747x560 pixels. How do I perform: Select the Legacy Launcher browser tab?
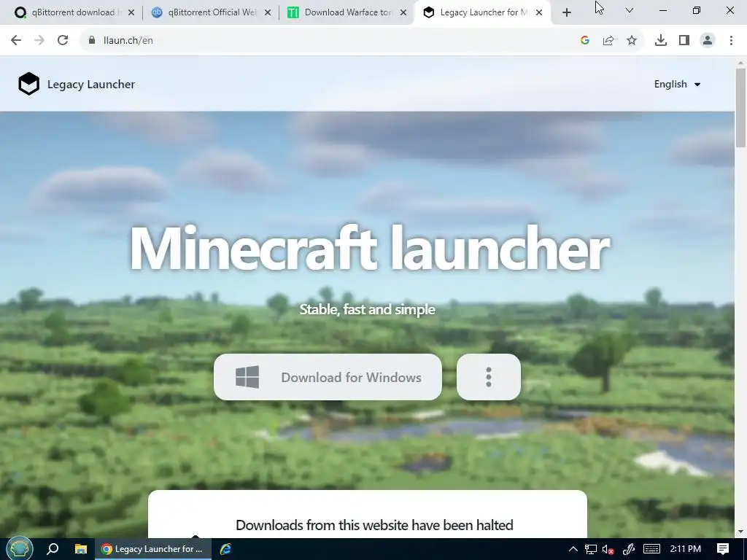482,12
